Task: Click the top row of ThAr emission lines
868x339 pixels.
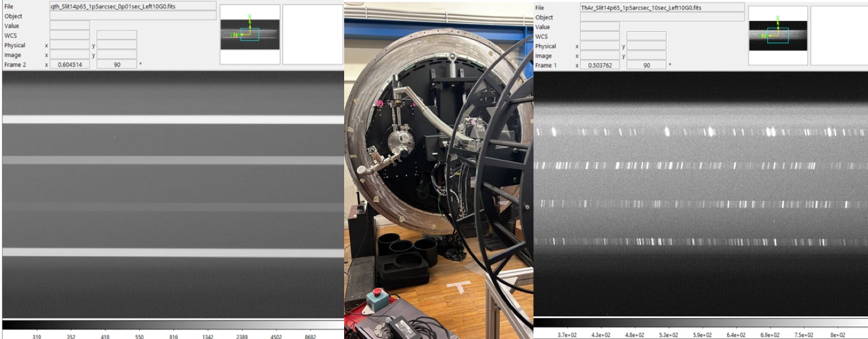Action: click(x=699, y=132)
